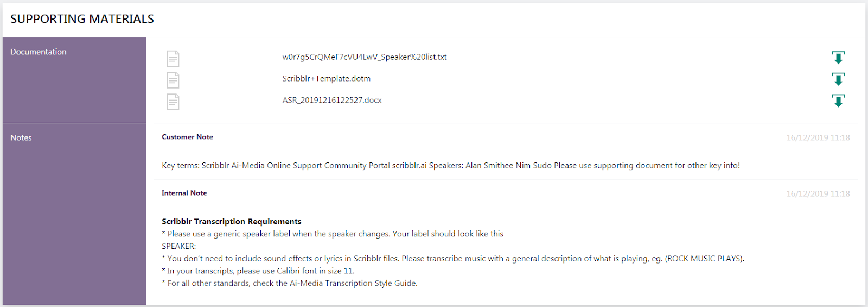Select the Documentation sidebar section
The width and height of the screenshot is (868, 307).
(39, 52)
